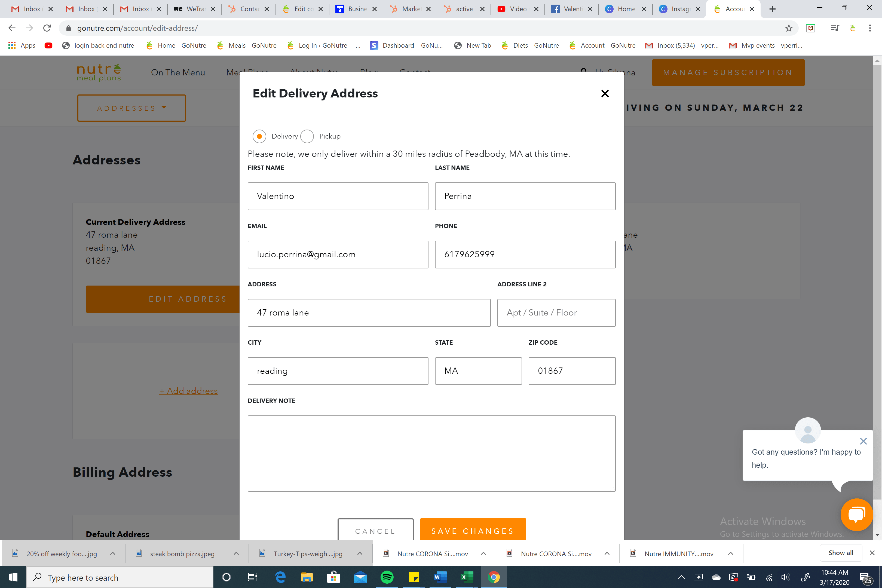Screen dimensions: 882x588
Task: Click the Last Name field with Perrina
Action: click(525, 196)
